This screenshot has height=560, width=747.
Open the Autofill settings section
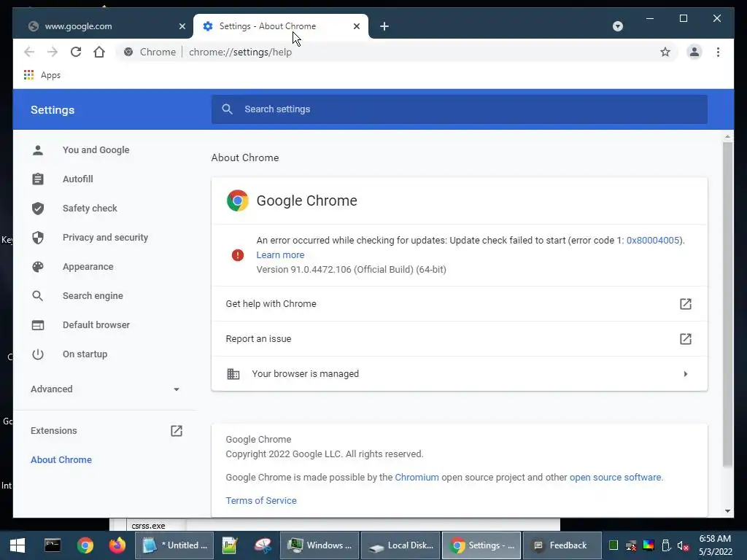pyautogui.click(x=77, y=179)
